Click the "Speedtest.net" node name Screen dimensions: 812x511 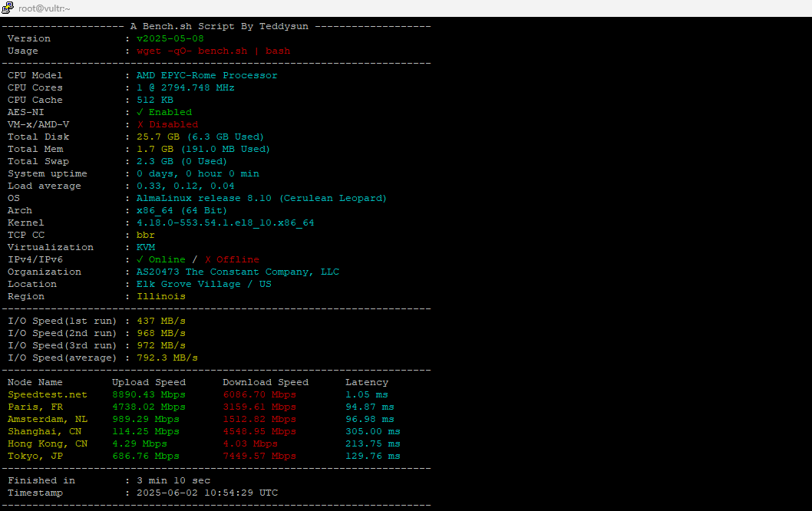48,396
